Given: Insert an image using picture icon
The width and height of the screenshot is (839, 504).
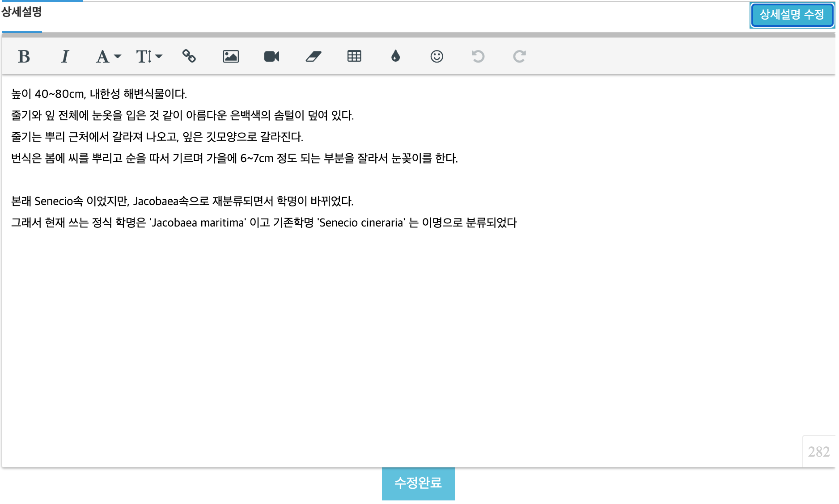Looking at the screenshot, I should [231, 56].
